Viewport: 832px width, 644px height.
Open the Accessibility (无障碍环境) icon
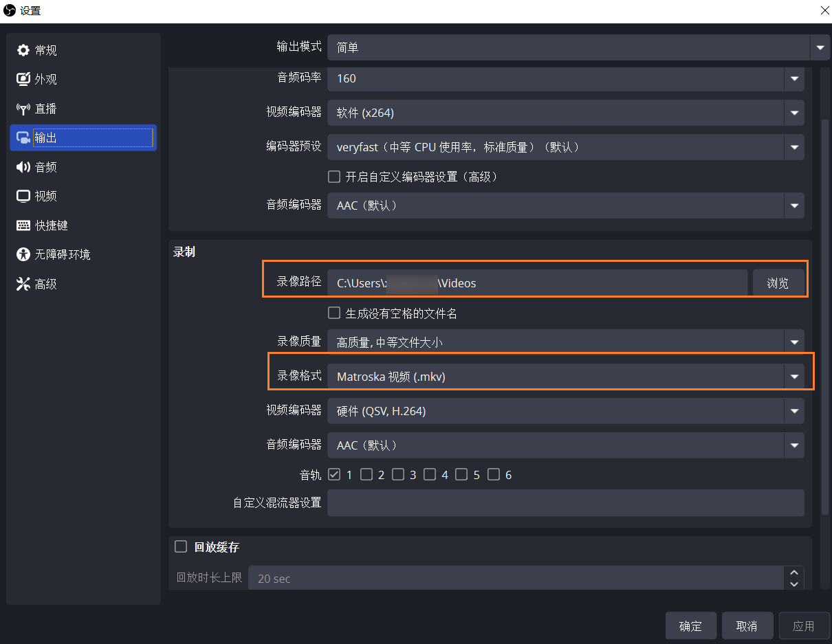[x=23, y=254]
